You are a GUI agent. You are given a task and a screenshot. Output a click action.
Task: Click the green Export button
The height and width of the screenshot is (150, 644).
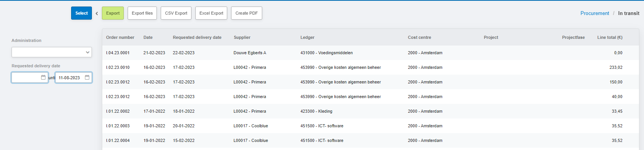(113, 13)
